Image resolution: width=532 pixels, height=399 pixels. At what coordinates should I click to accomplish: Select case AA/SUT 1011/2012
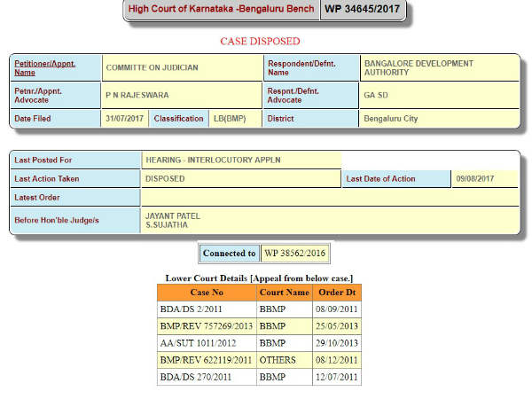coord(198,343)
